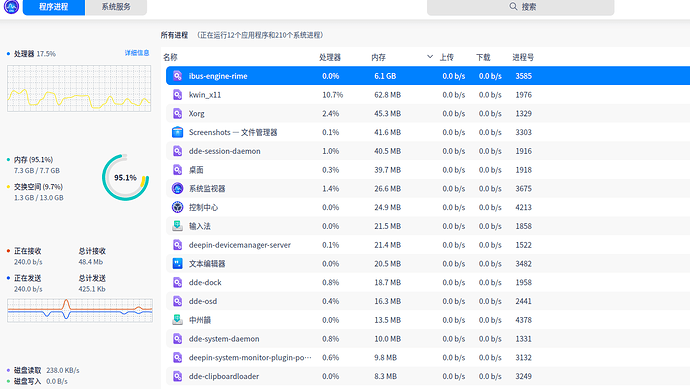690x389 pixels.
Task: Select the dde-dock process name
Action: pyautogui.click(x=205, y=283)
